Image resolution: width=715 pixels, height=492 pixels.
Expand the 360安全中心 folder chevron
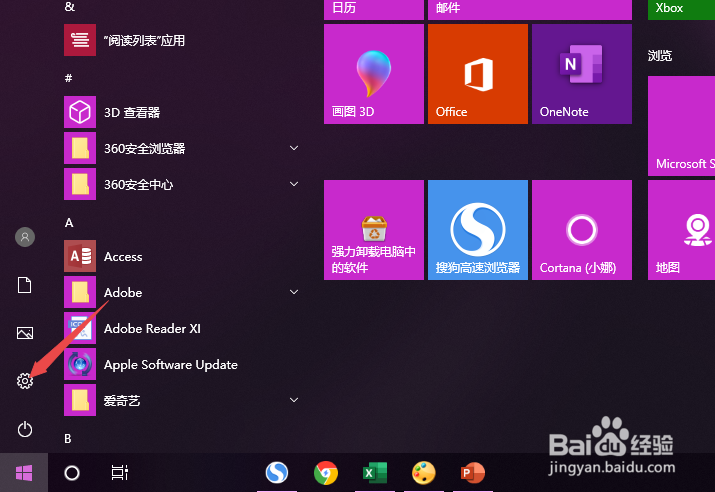click(294, 184)
